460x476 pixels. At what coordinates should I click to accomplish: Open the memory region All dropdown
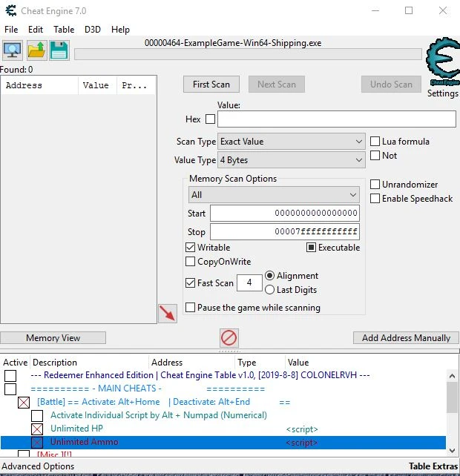[x=274, y=194]
